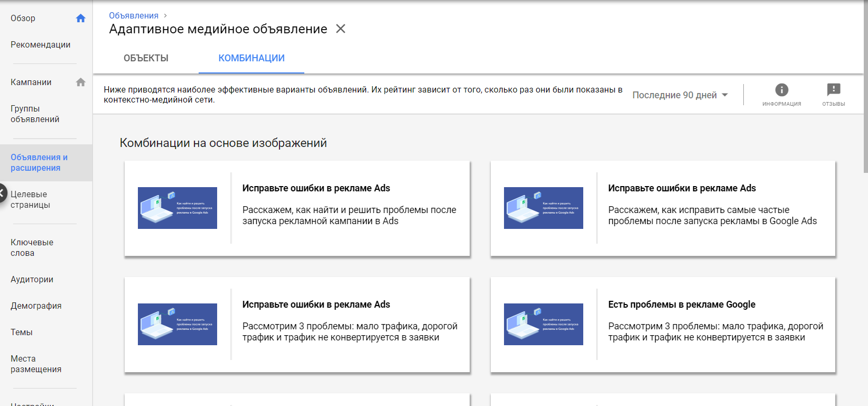The image size is (868, 406).
Task: Collapse the sidebar with the arrow button
Action: click(2, 192)
